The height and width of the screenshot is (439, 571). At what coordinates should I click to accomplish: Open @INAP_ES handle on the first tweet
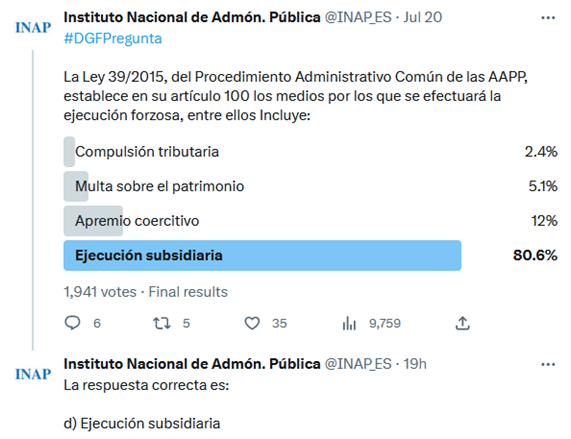tap(358, 17)
